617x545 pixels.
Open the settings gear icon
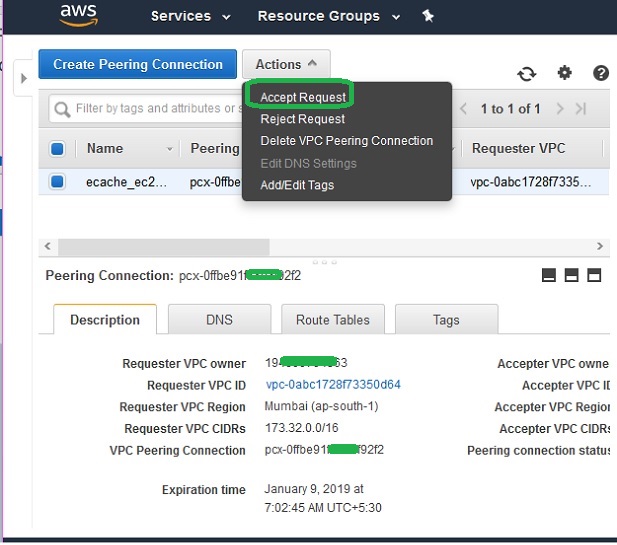(565, 73)
